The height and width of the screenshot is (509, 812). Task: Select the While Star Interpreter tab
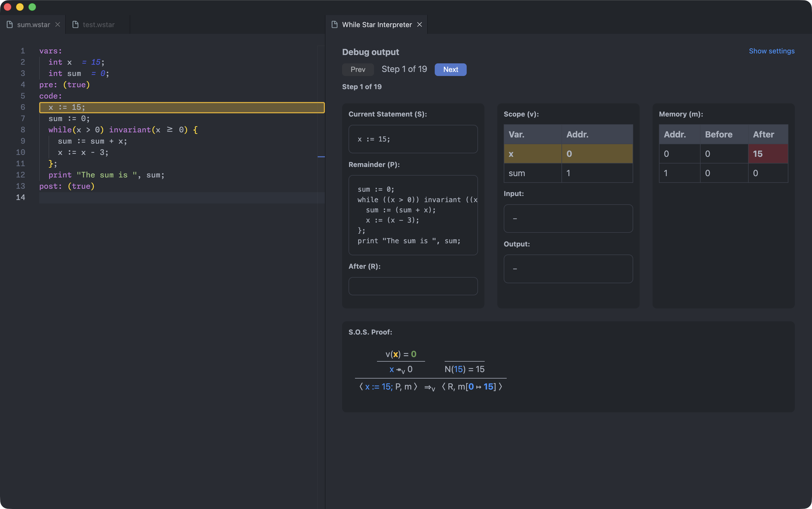376,25
